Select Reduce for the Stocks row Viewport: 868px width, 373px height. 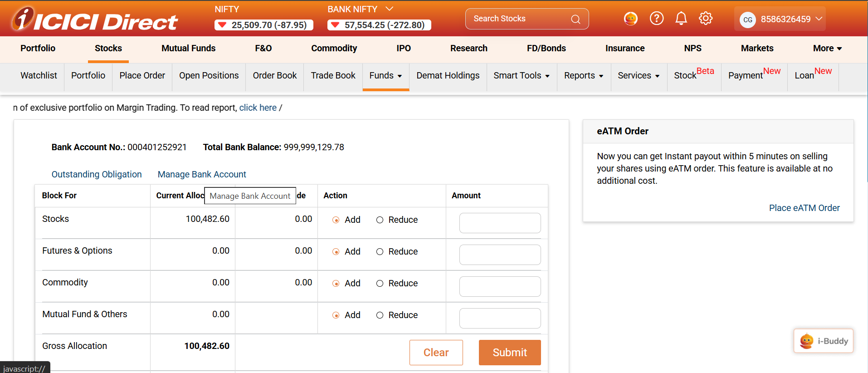click(380, 220)
